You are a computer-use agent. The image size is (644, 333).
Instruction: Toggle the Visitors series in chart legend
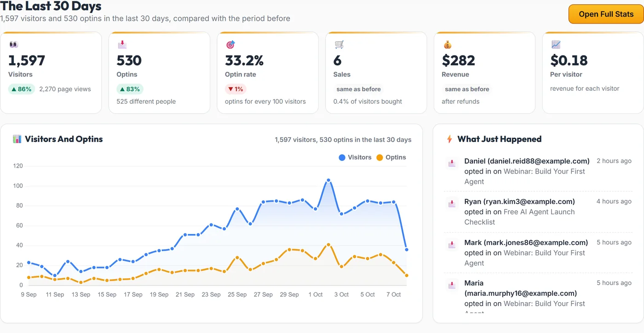coord(355,158)
